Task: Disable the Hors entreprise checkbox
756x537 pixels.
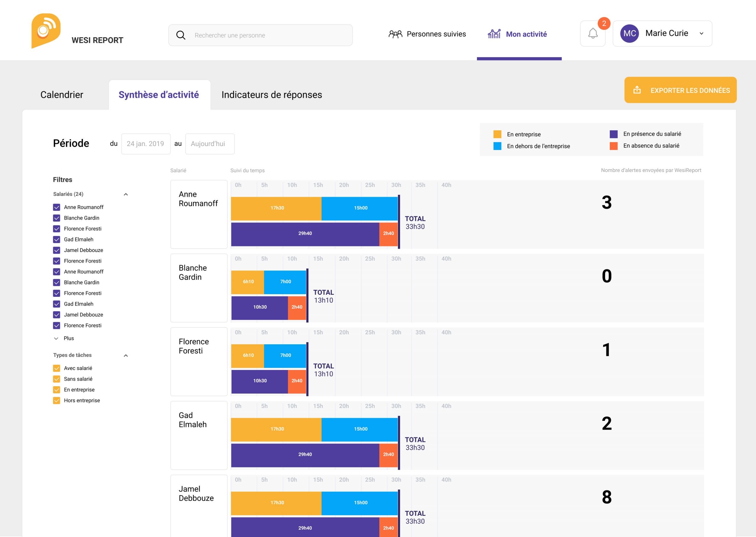Action: (x=57, y=400)
